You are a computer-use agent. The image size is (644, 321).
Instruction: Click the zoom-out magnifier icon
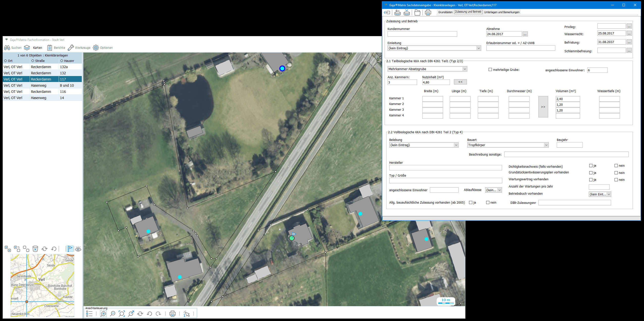pyautogui.click(x=113, y=314)
